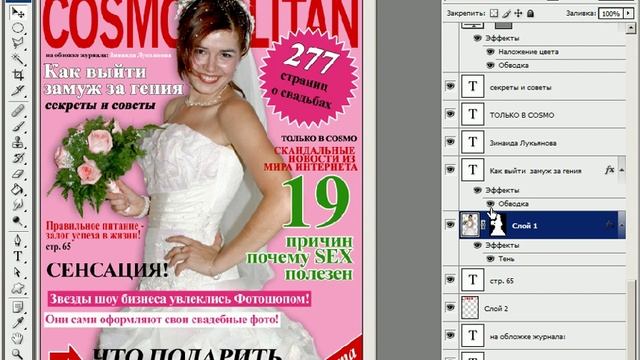The image size is (640, 360).
Task: Select the Type tool in toolbar
Action: pos(18,256)
